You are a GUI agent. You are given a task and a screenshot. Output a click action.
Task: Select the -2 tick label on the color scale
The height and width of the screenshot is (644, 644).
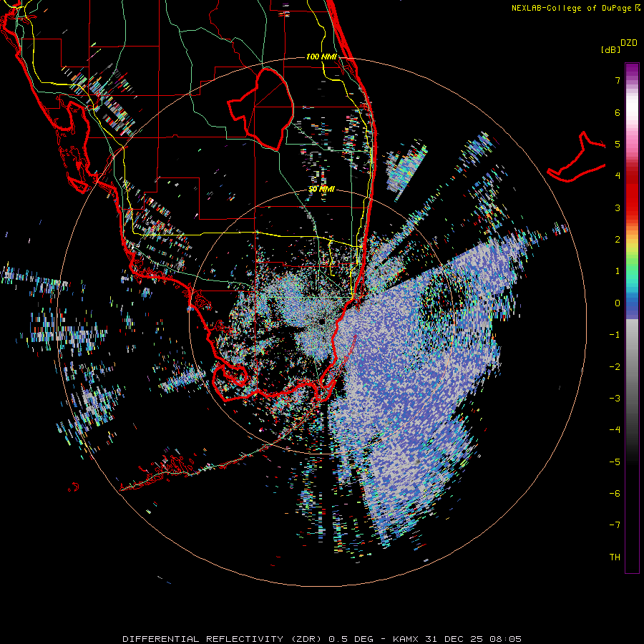[x=615, y=367]
